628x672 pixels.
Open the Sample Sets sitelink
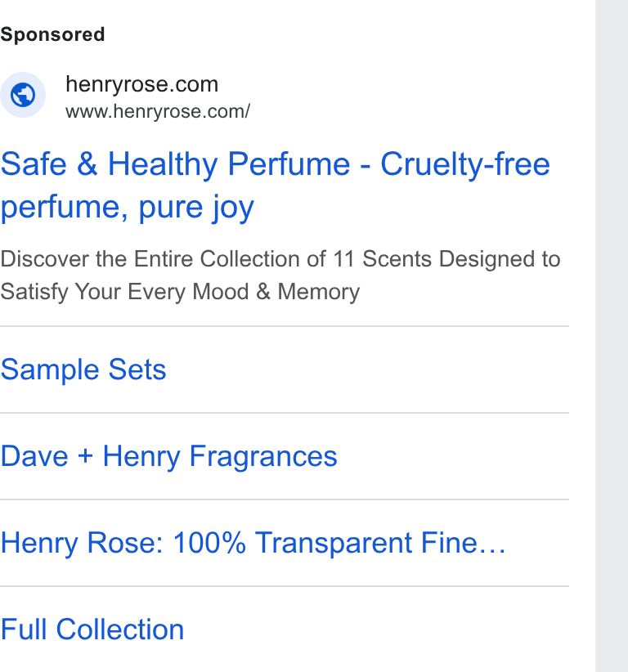click(x=83, y=370)
